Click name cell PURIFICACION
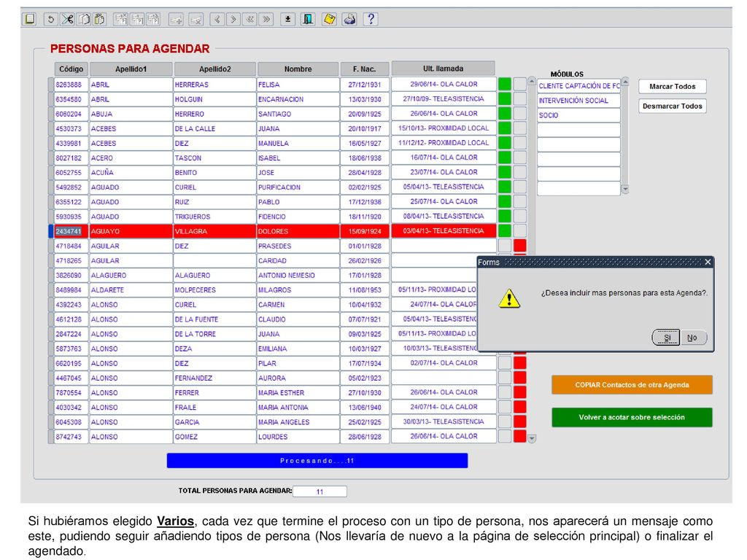 point(298,187)
